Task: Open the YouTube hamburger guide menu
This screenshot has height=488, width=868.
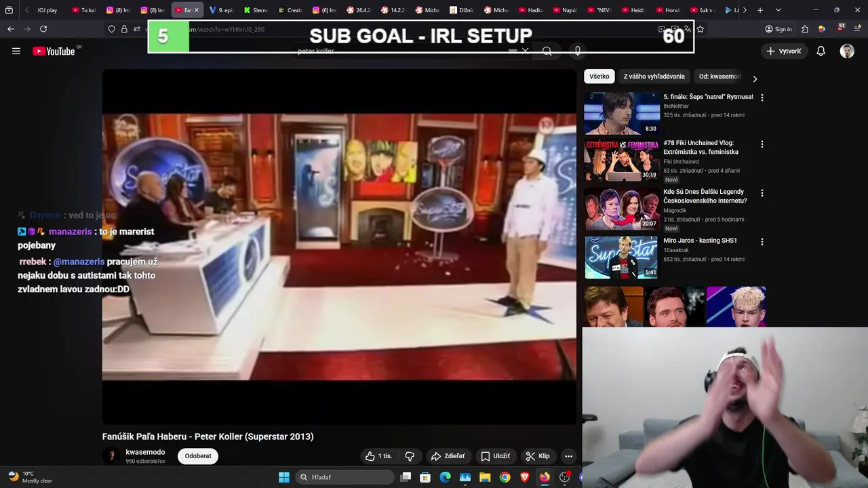Action: click(16, 51)
